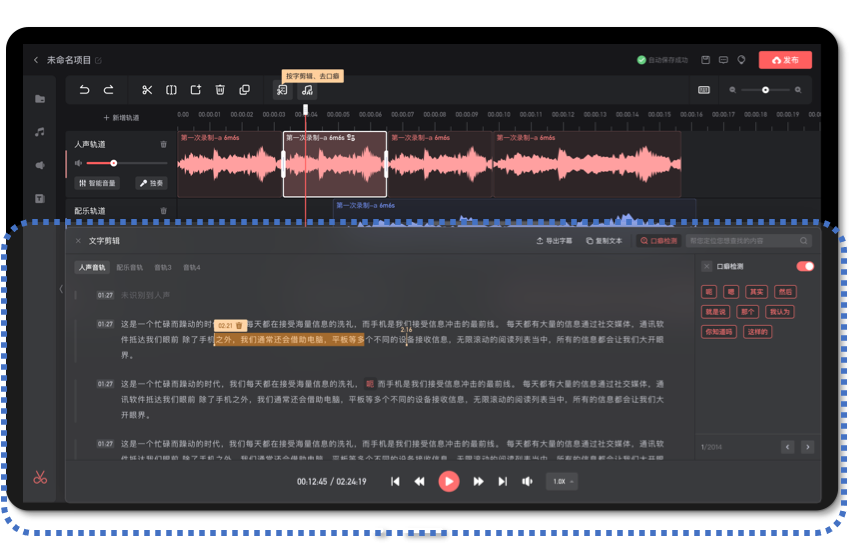Switch to the 配乐音轨 tab
858x546 pixels.
coord(130,268)
